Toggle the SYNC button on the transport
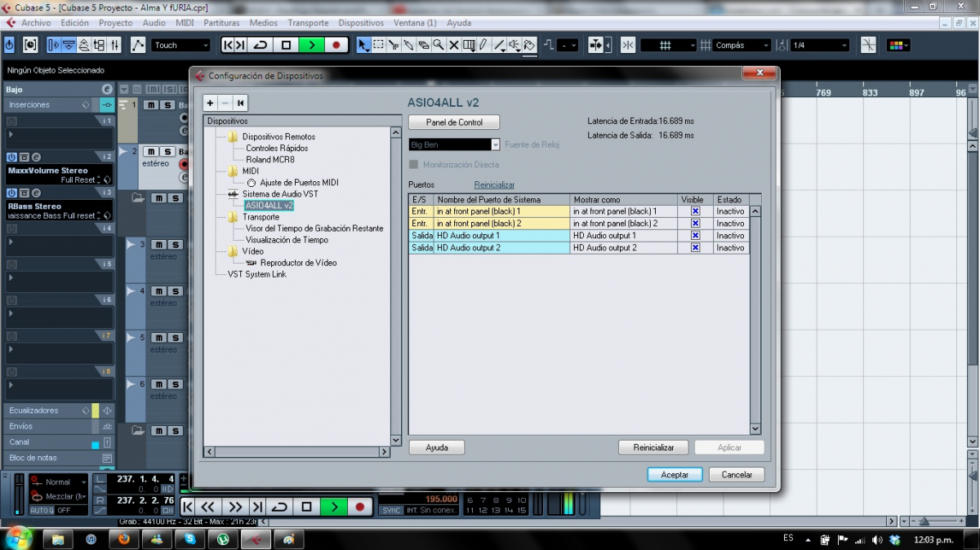980x550 pixels. tap(391, 510)
